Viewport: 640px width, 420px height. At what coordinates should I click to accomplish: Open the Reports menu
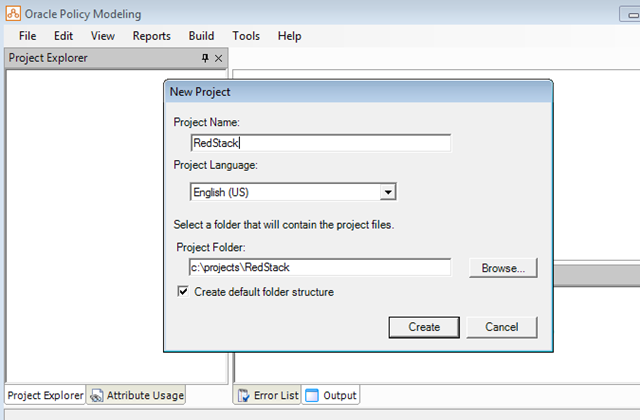click(151, 36)
